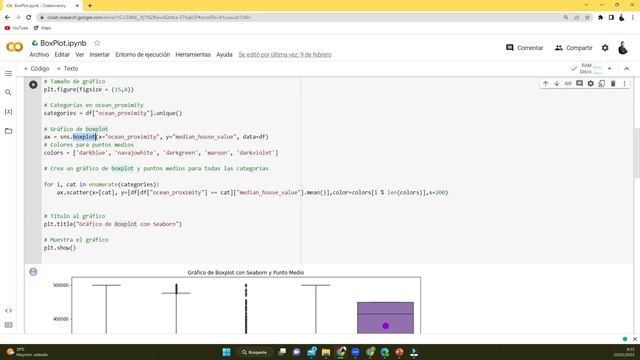The height and width of the screenshot is (360, 640).
Task: Click the notebook title BoxPlot.ipynb
Action: [x=63, y=43]
